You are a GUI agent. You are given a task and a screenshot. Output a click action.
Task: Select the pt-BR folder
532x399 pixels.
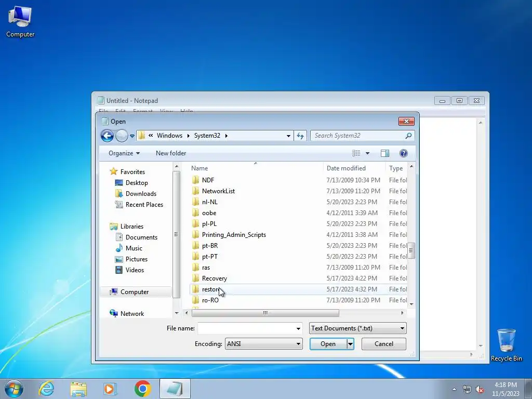coord(210,246)
